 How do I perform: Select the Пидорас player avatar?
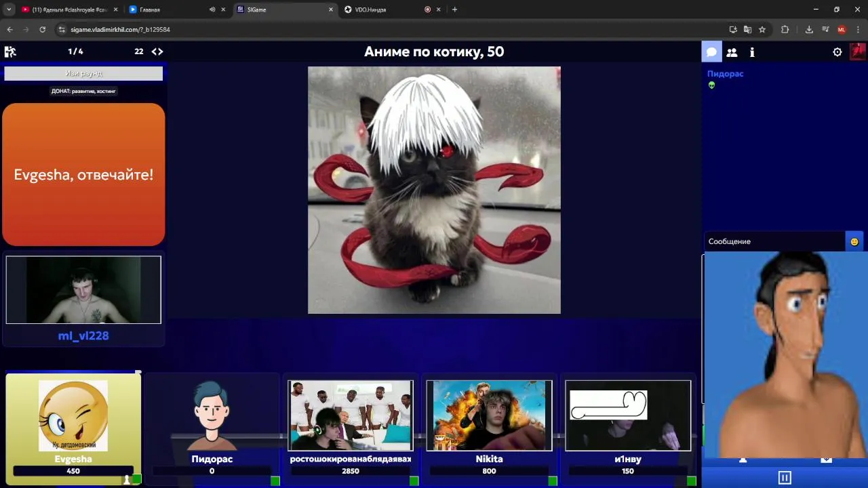212,415
